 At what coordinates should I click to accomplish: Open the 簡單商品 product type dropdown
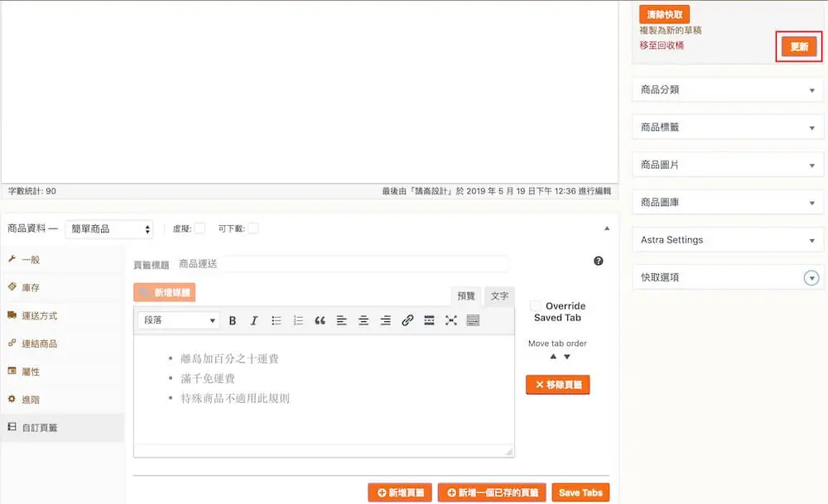[109, 229]
